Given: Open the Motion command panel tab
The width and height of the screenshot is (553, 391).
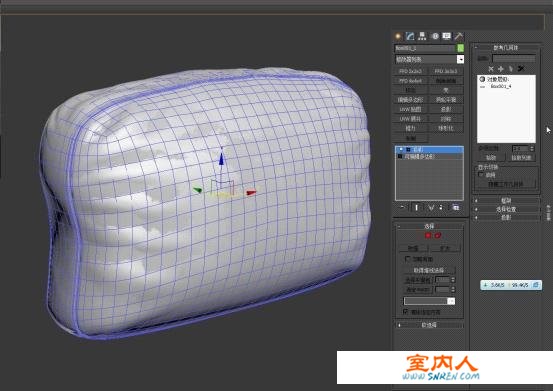Looking at the screenshot, I should pyautogui.click(x=435, y=36).
